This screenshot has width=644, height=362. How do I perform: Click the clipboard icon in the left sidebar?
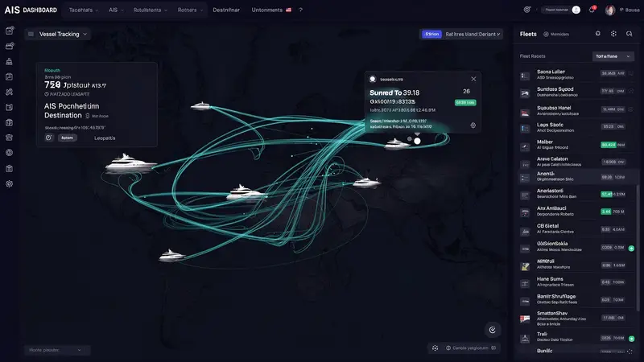[x=10, y=168]
